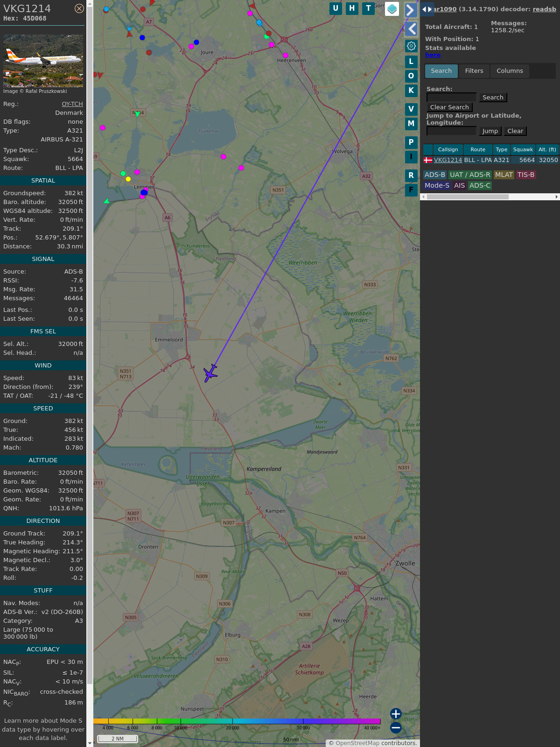Click the selected aircraft icon on map
This screenshot has width=560, height=747.
point(210,373)
